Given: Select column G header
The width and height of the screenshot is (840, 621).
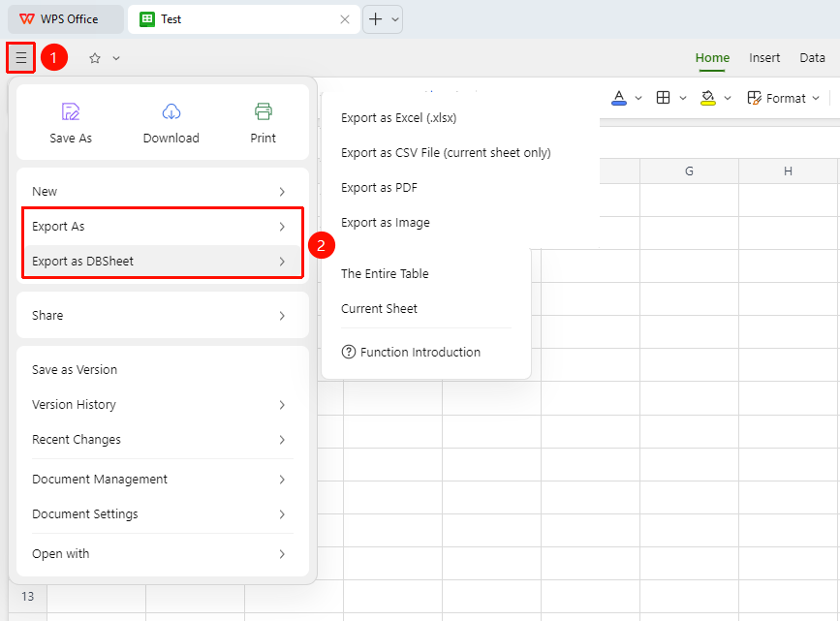Looking at the screenshot, I should pyautogui.click(x=689, y=171).
